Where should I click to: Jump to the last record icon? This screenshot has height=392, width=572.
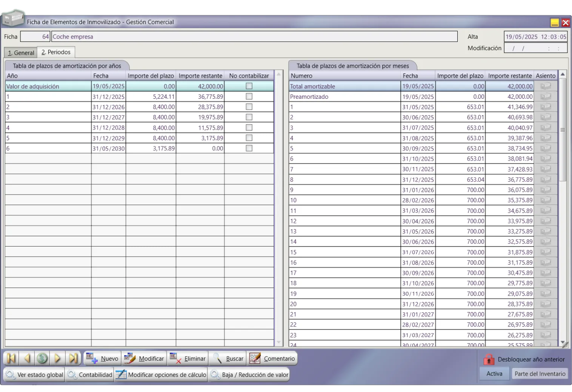(x=73, y=358)
